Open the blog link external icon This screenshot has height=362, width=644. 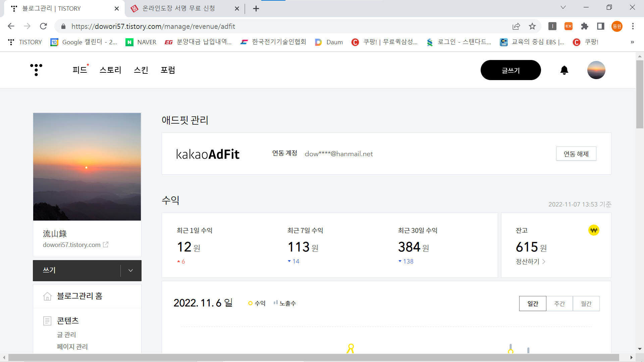click(106, 245)
